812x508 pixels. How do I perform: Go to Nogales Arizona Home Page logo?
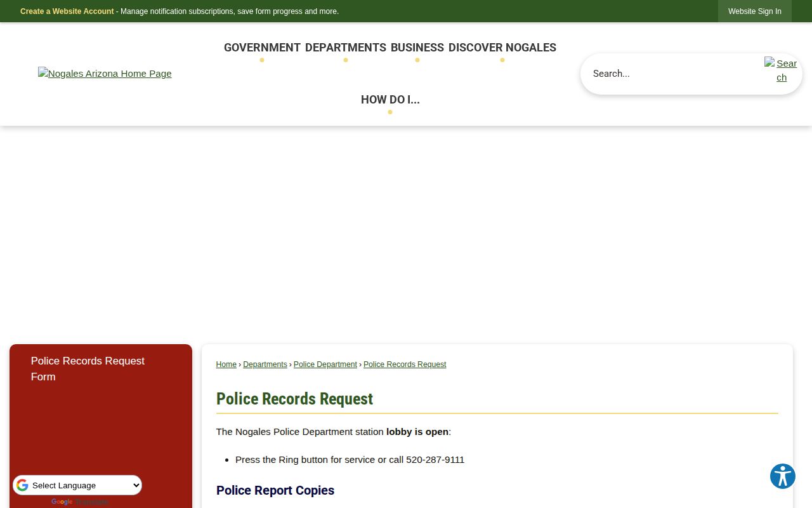point(105,74)
